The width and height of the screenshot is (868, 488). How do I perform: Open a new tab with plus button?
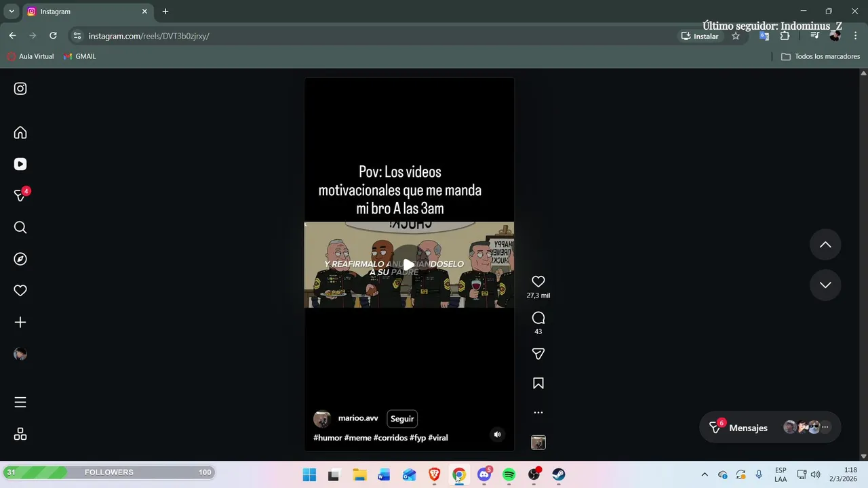pos(165,12)
